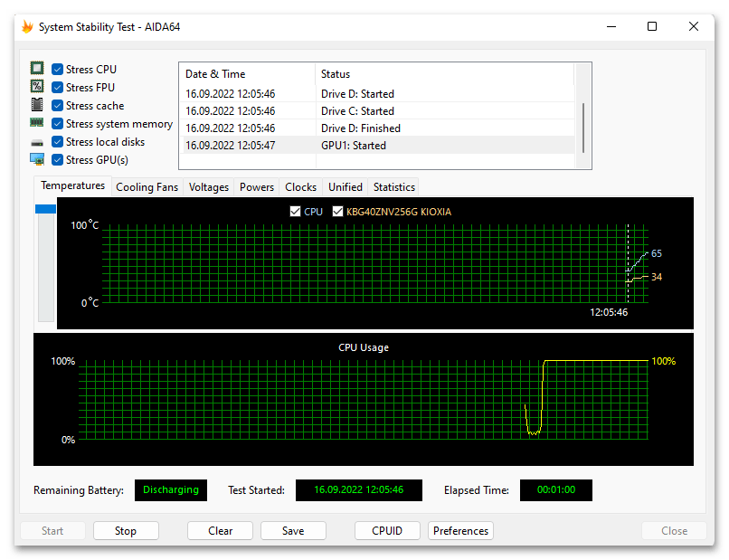Hide the CPU temperature graph line
The height and width of the screenshot is (560, 729).
point(294,212)
